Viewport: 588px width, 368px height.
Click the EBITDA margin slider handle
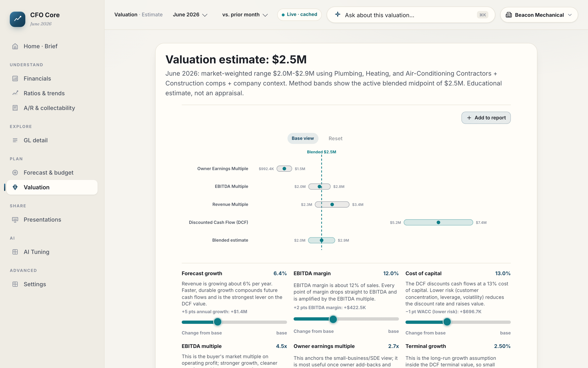[x=333, y=319]
